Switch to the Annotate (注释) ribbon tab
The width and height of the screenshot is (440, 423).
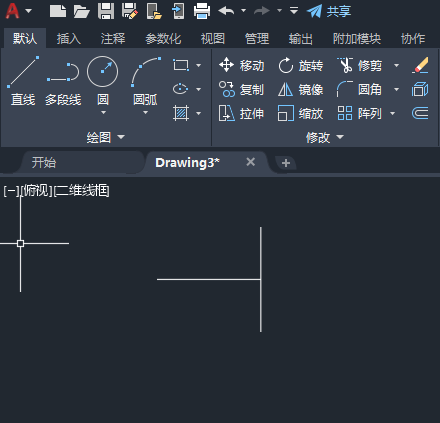coord(113,39)
